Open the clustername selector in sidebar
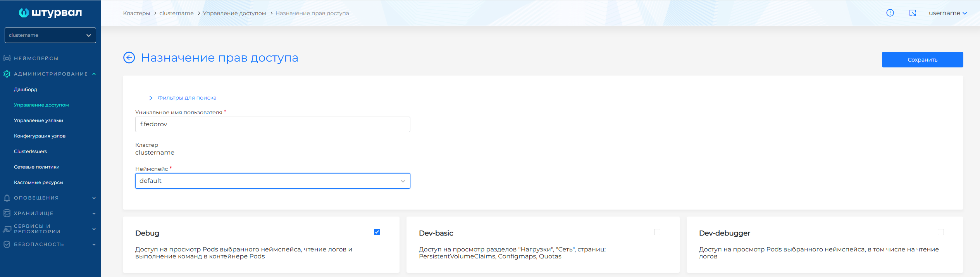This screenshot has height=277, width=980. coord(50,35)
